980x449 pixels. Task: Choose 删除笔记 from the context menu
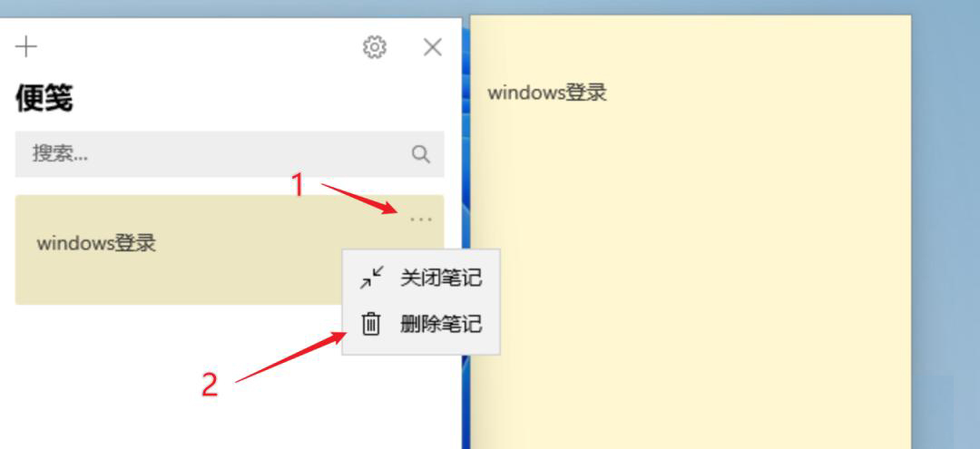421,324
